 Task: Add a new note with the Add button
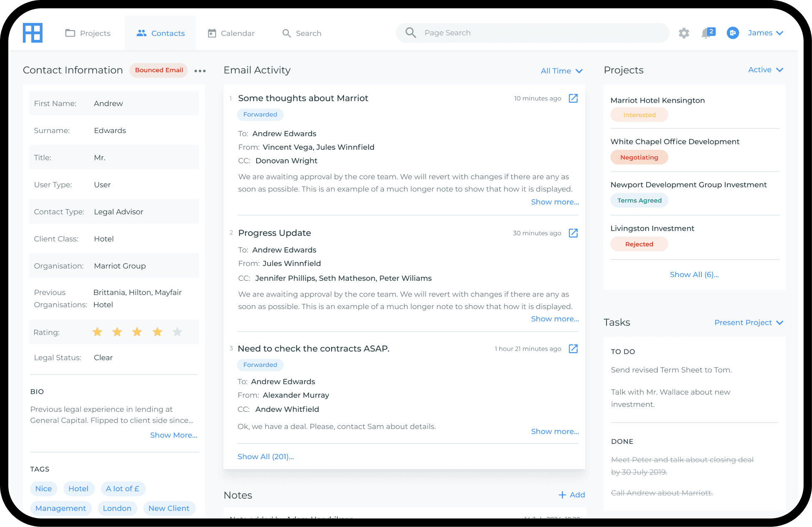tap(572, 495)
